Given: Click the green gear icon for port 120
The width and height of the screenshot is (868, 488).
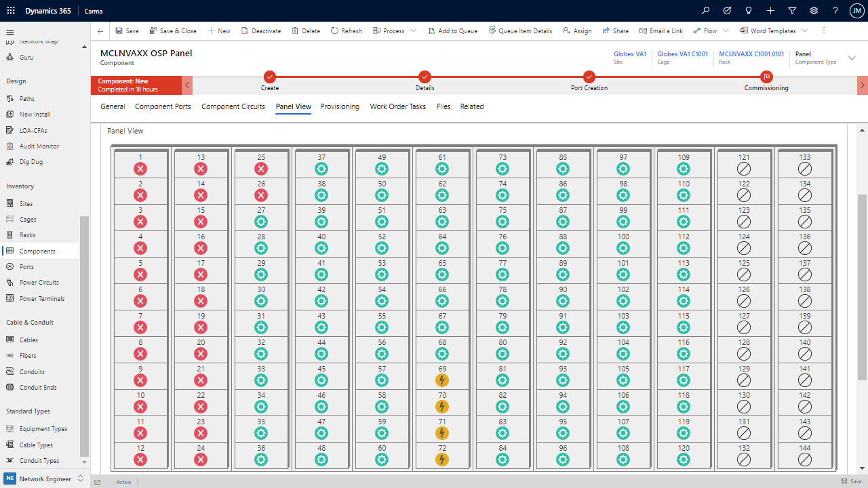Looking at the screenshot, I should [x=684, y=460].
